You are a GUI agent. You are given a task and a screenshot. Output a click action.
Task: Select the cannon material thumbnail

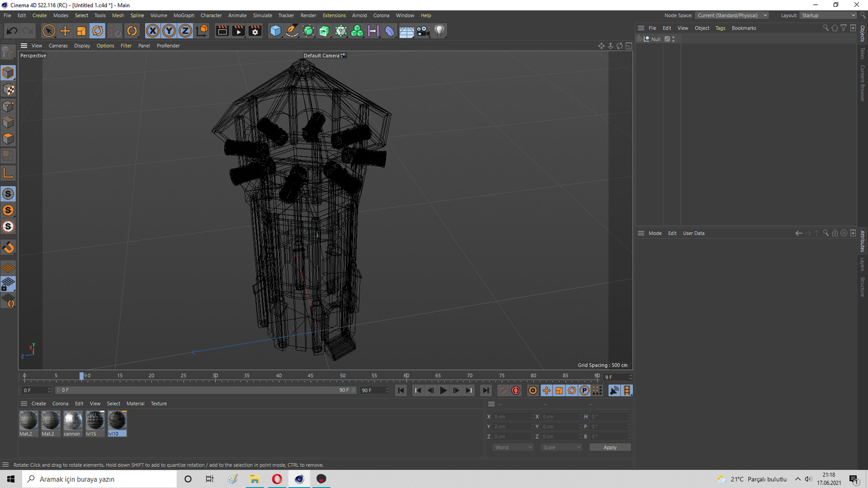pos(72,421)
